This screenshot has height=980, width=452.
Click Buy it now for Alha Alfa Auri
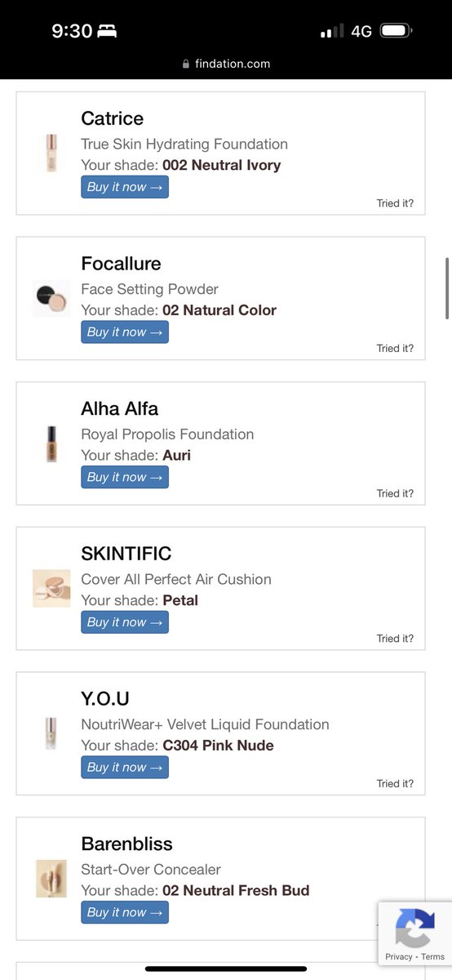coord(125,477)
